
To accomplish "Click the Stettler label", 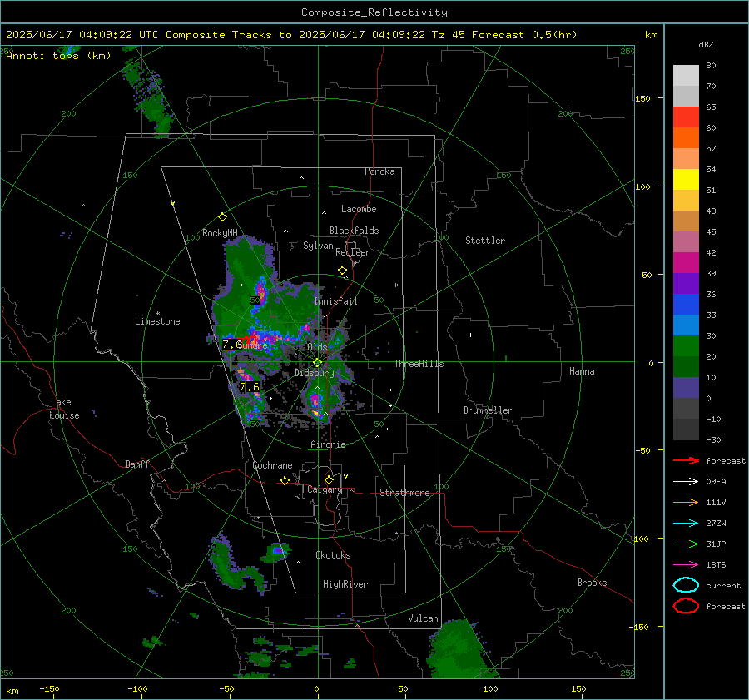I will pos(485,241).
